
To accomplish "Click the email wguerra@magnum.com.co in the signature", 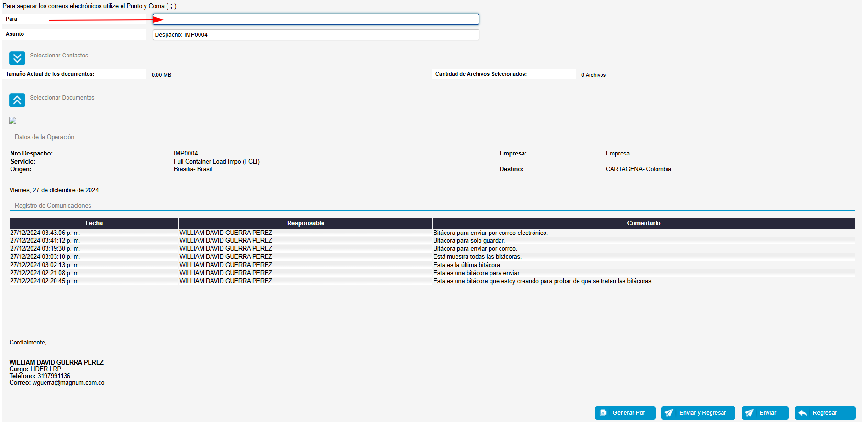I will 68,383.
